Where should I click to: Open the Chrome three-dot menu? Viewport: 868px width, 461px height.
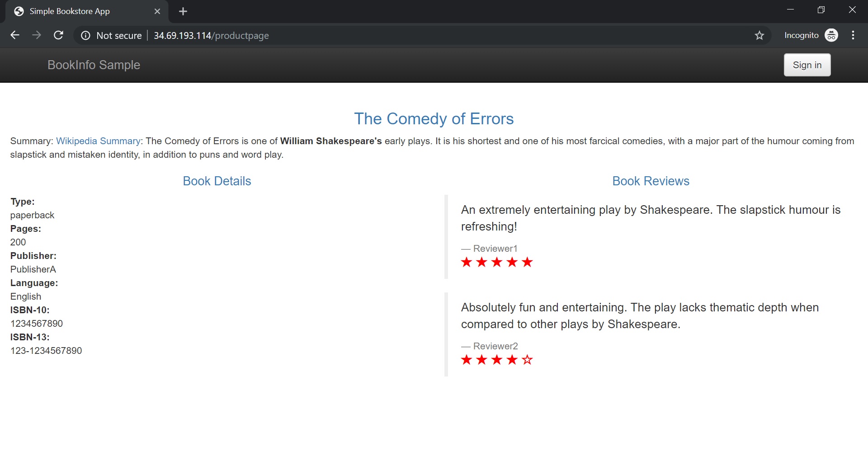click(853, 35)
